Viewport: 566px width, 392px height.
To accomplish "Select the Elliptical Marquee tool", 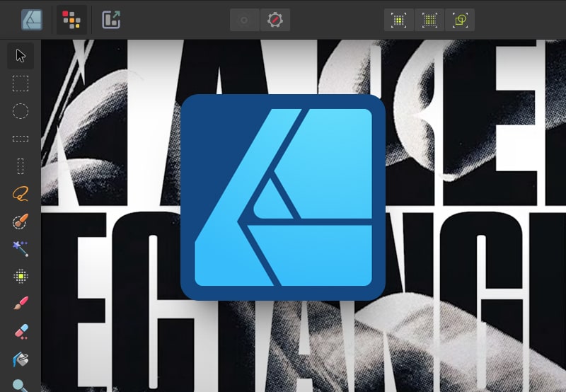I will tap(21, 111).
